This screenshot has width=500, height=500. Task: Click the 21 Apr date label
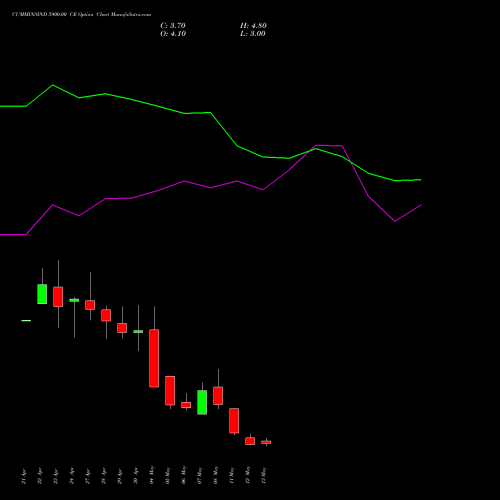[24, 476]
